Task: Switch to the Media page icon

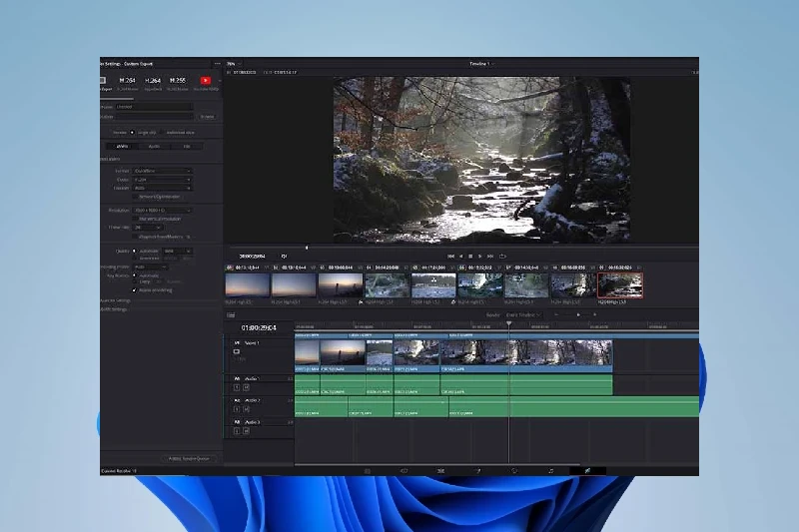Action: click(368, 471)
